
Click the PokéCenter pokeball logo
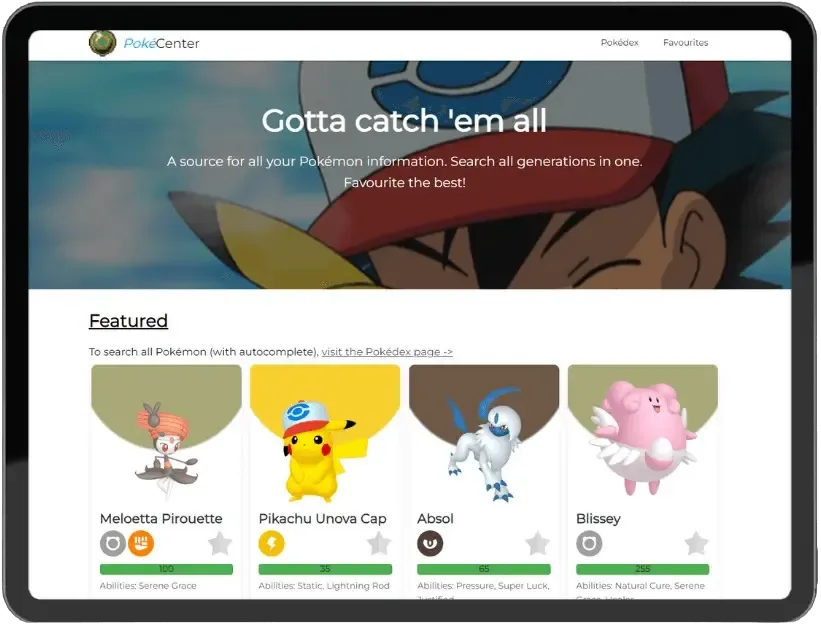(x=103, y=43)
